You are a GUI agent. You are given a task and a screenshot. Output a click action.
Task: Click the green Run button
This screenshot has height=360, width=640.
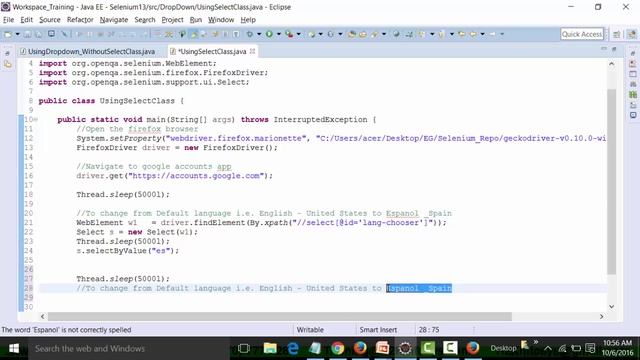pos(269,34)
